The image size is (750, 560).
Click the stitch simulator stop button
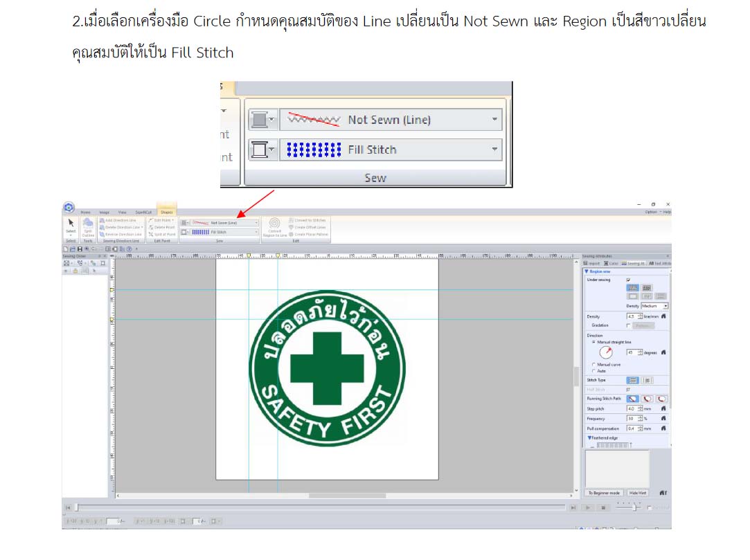point(603,507)
